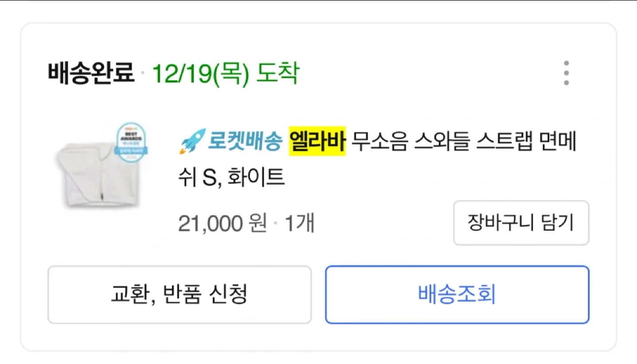637x364 pixels.
Task: Open the three-dot more options menu
Action: 566,73
